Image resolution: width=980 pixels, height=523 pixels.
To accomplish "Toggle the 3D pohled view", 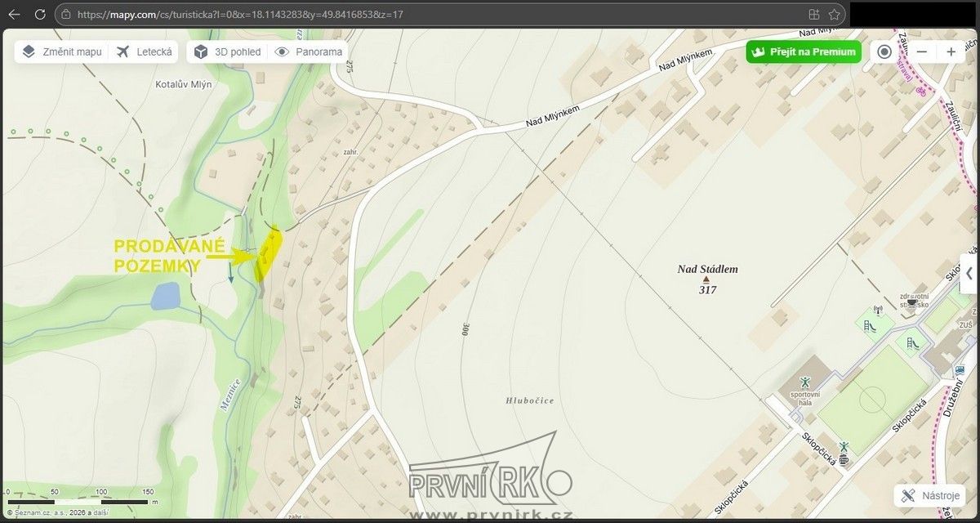I will [228, 51].
